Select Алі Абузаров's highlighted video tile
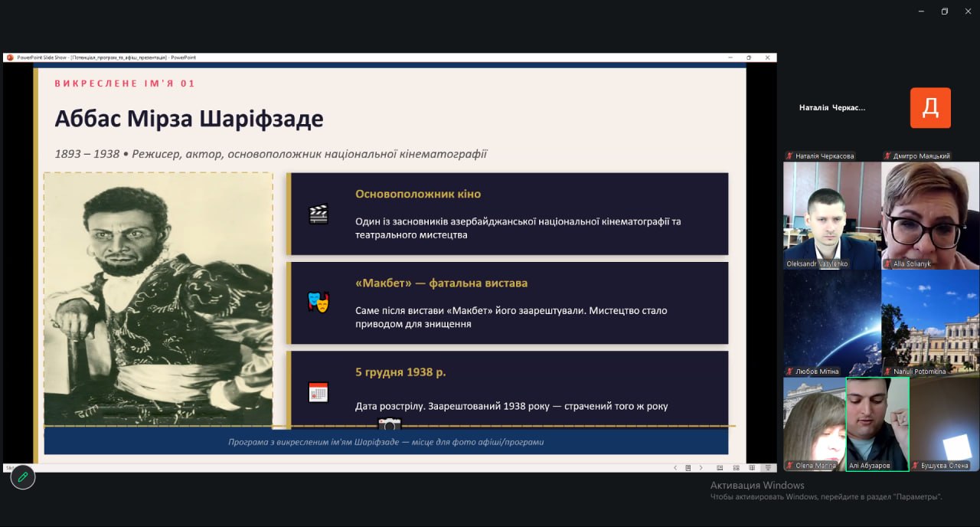The image size is (980, 527). click(x=877, y=424)
